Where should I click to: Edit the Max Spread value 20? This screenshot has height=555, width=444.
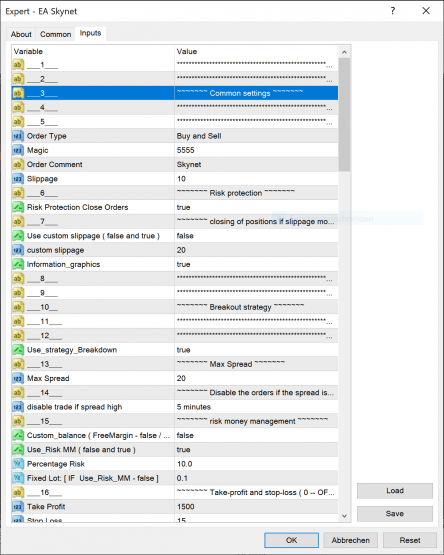point(256,378)
